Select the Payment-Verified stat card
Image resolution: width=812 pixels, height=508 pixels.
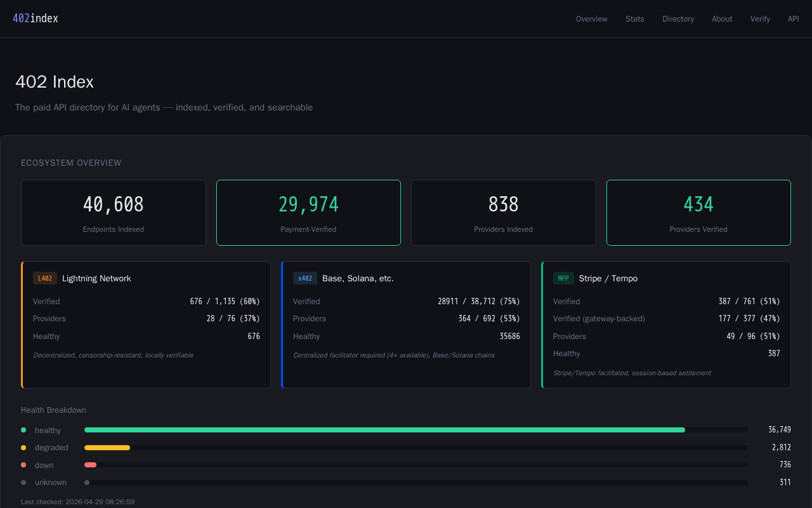[308, 213]
